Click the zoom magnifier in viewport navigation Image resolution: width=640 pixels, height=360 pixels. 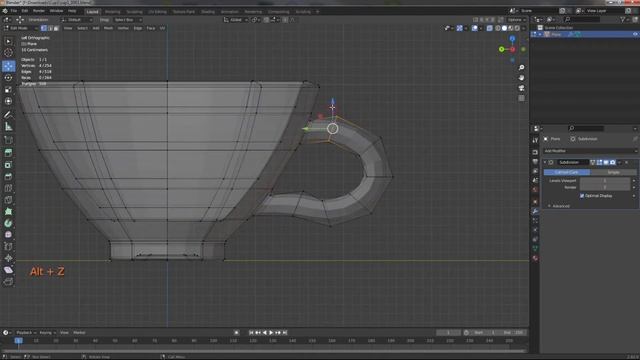click(x=521, y=67)
